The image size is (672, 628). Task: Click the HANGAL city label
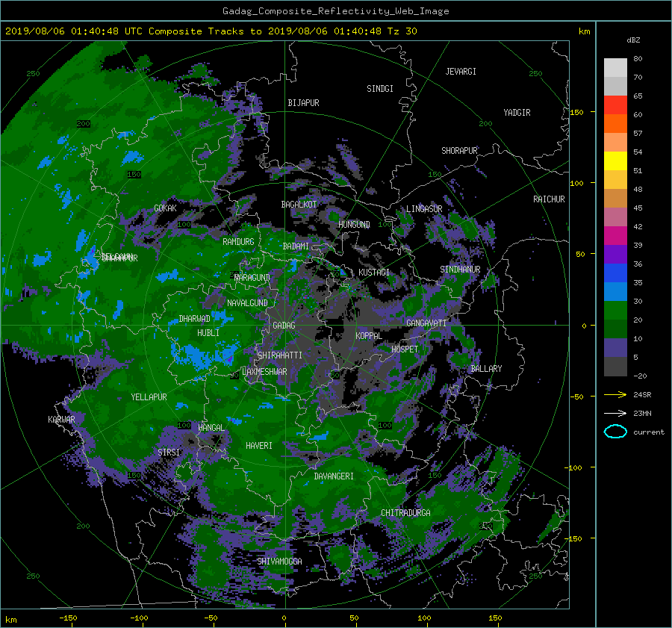211,428
